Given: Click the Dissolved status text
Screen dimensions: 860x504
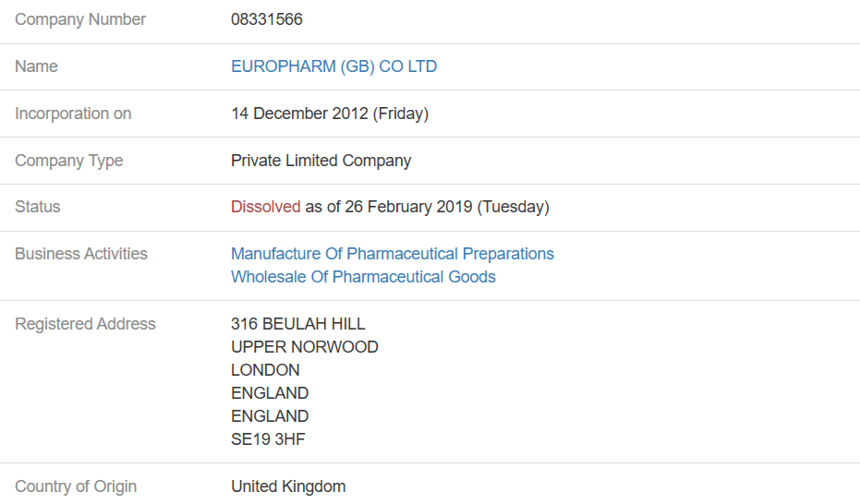Looking at the screenshot, I should click(265, 207).
